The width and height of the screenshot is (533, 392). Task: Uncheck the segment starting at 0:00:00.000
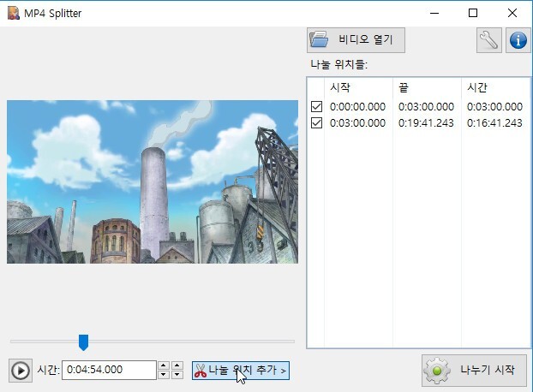(x=316, y=107)
